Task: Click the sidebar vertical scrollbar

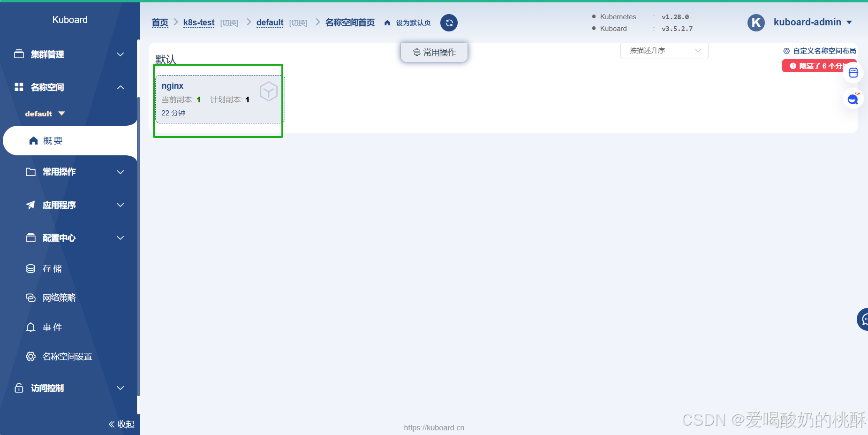Action: click(138, 246)
